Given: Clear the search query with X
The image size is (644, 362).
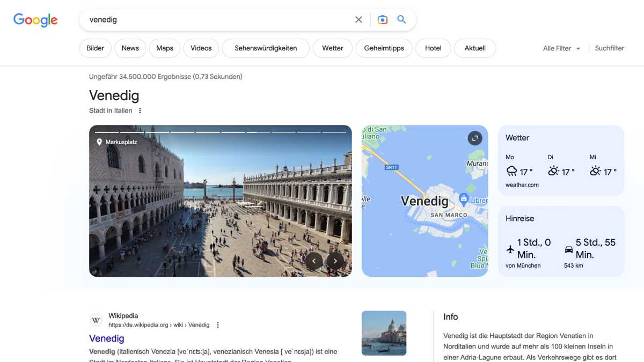Looking at the screenshot, I should 359,20.
